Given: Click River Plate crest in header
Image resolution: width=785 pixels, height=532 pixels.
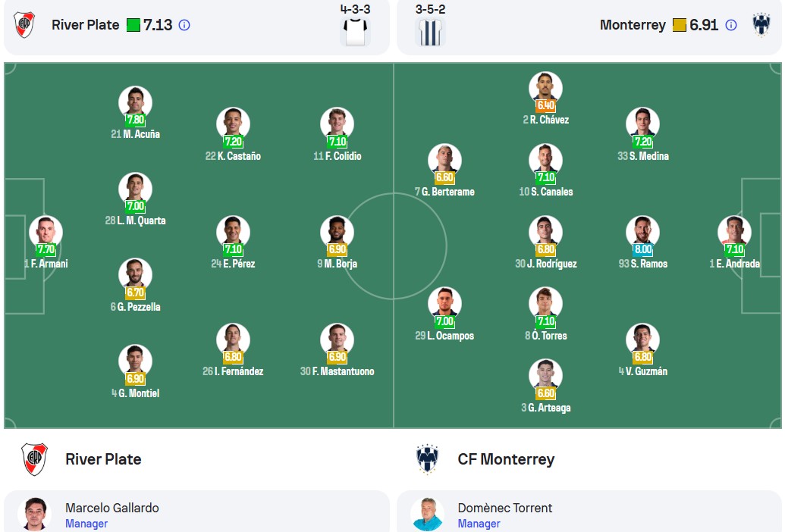Looking at the screenshot, I should pyautogui.click(x=24, y=25).
